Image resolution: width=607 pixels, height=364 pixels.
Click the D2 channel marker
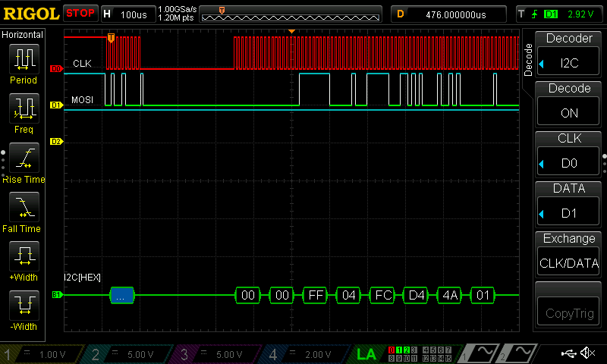coord(56,141)
